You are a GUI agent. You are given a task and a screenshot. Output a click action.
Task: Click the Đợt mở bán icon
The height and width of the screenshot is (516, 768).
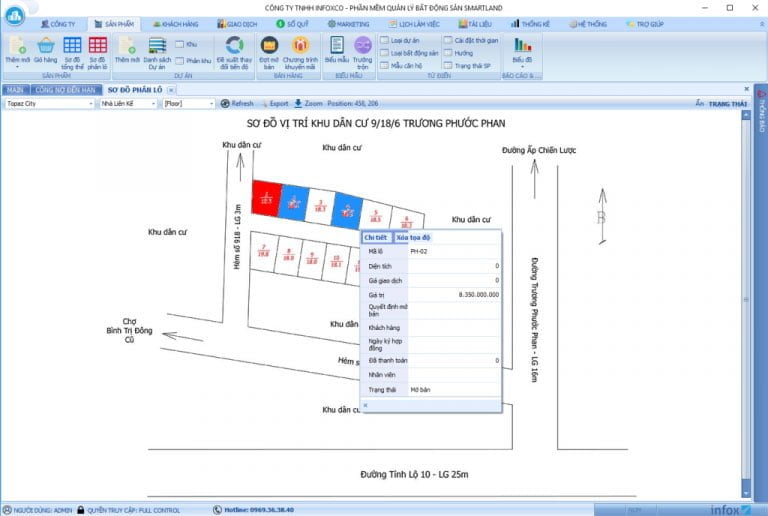tap(268, 46)
